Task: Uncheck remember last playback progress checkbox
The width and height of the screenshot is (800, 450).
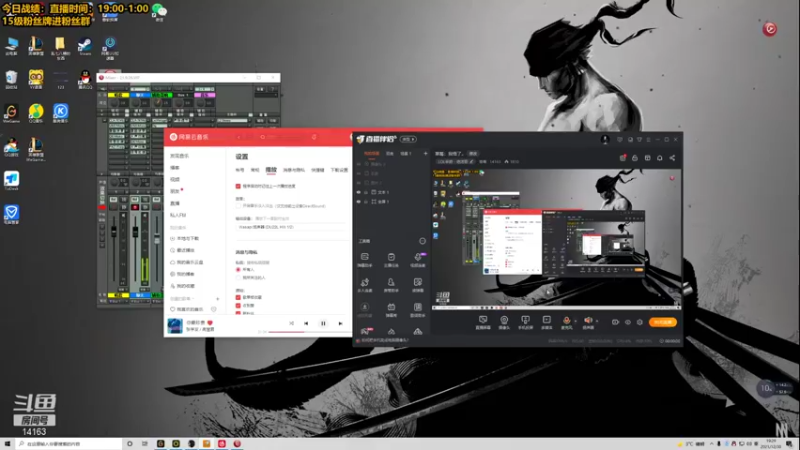Action: click(238, 186)
